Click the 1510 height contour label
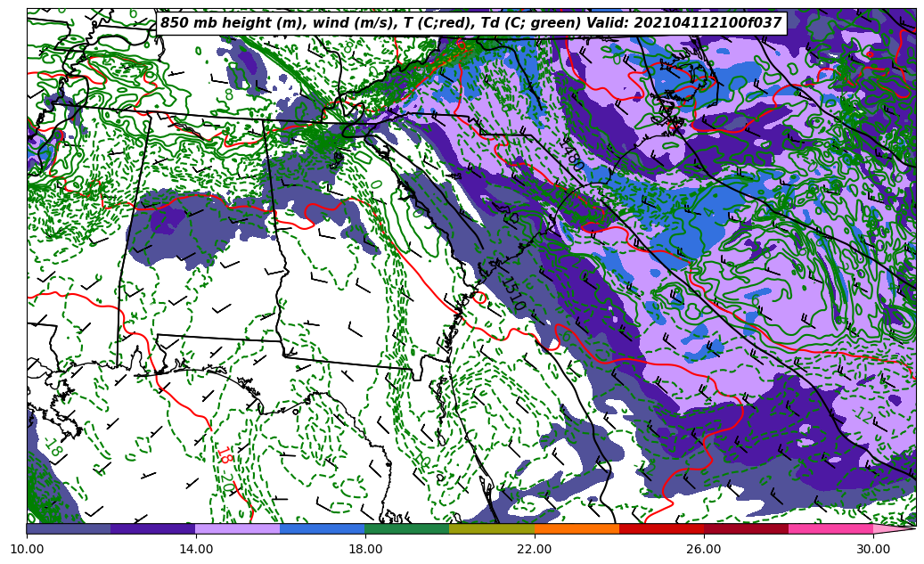The width and height of the screenshot is (924, 564). (x=512, y=294)
